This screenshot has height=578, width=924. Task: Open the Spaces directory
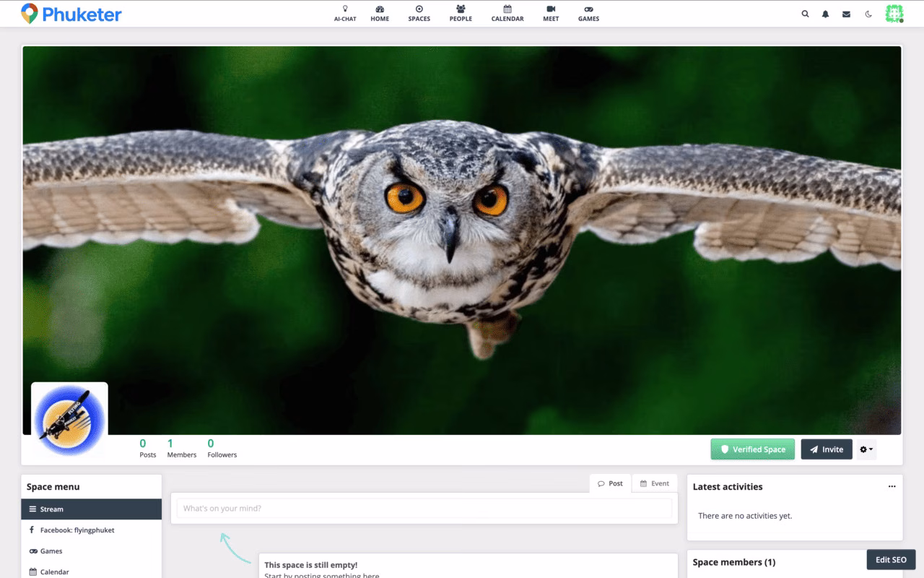coord(419,14)
